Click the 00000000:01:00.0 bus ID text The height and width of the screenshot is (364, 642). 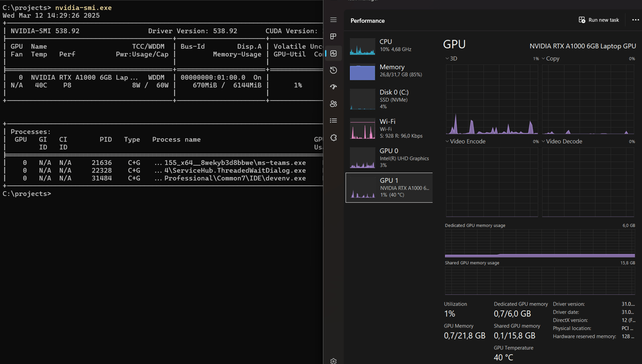click(x=213, y=77)
